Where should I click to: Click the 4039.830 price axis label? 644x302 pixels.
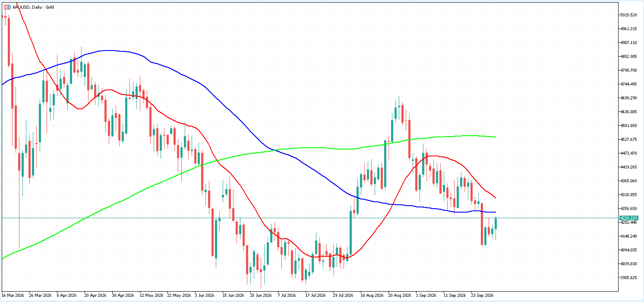click(628, 264)
